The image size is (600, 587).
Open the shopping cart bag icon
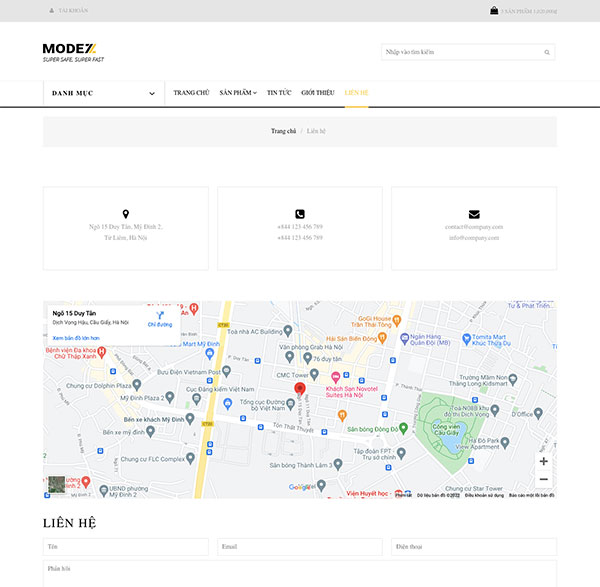(494, 10)
